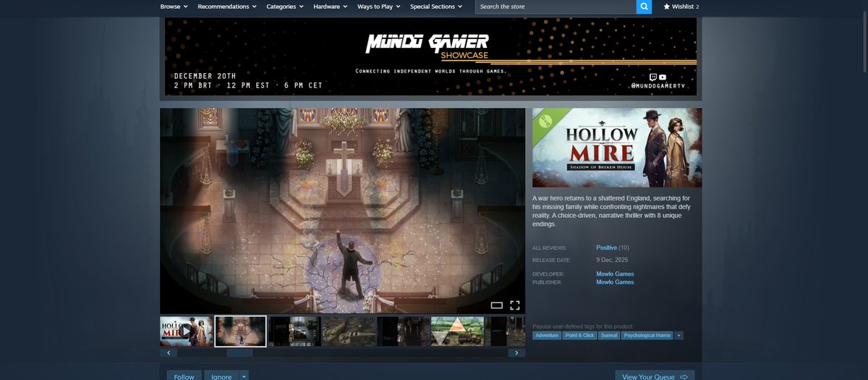Open the Mundo Gamer Showcase banner
The width and height of the screenshot is (868, 380).
pos(431,56)
